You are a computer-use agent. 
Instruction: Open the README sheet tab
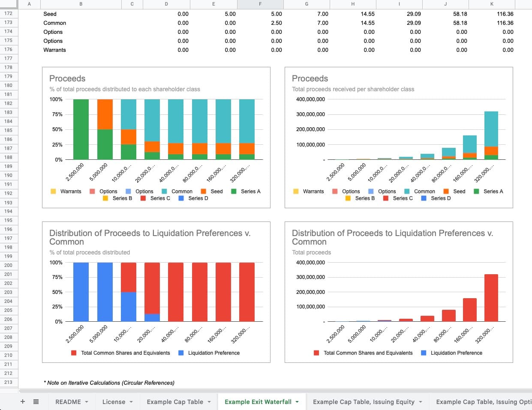click(x=68, y=402)
